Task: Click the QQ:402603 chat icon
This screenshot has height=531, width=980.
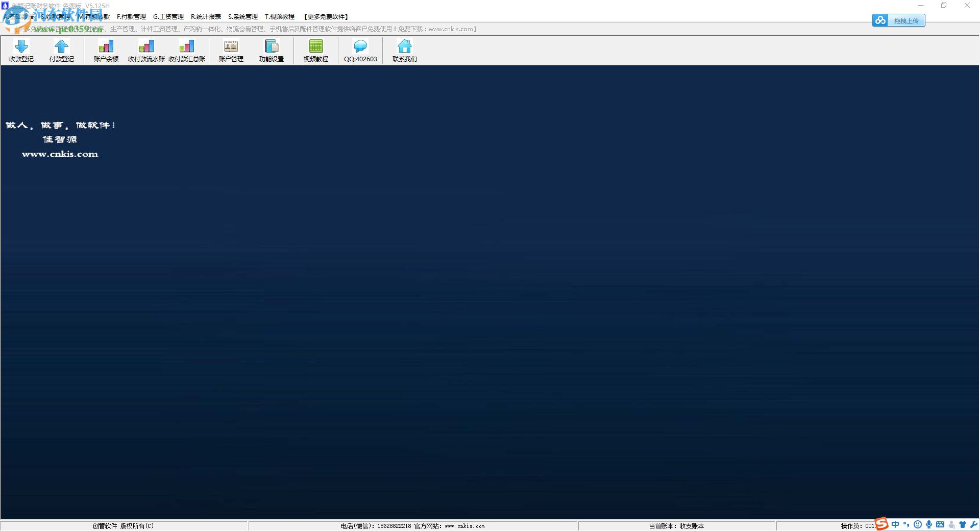Action: pos(360,51)
